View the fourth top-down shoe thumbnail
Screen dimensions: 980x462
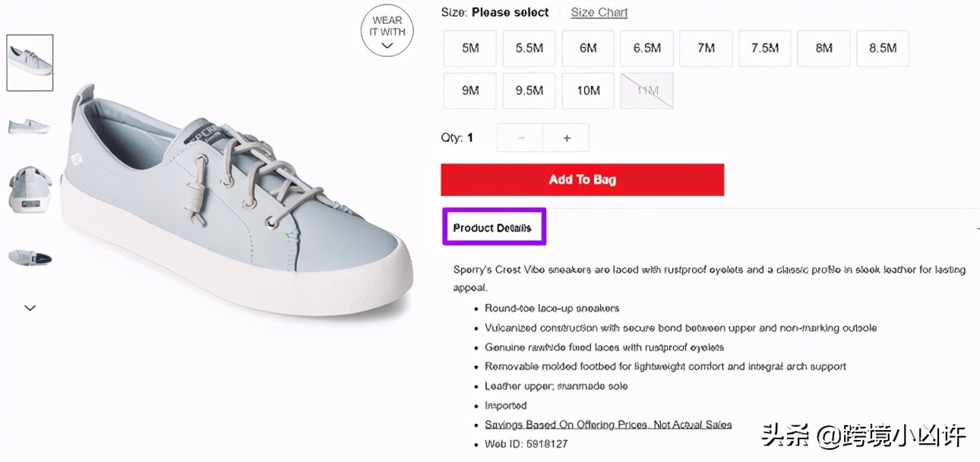click(x=30, y=256)
